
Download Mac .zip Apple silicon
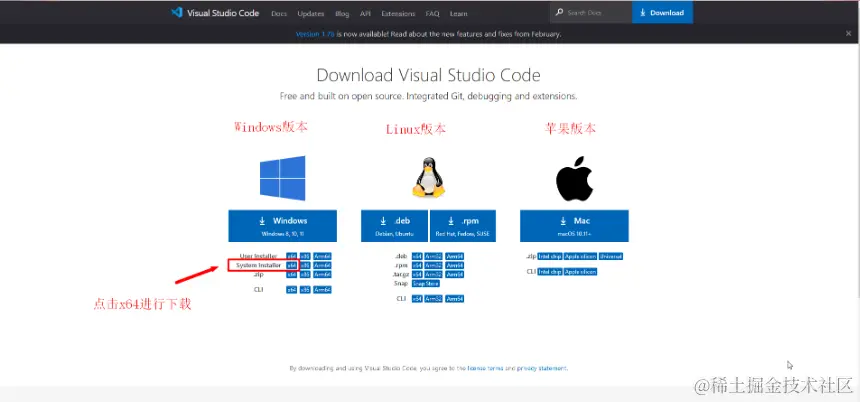click(580, 256)
